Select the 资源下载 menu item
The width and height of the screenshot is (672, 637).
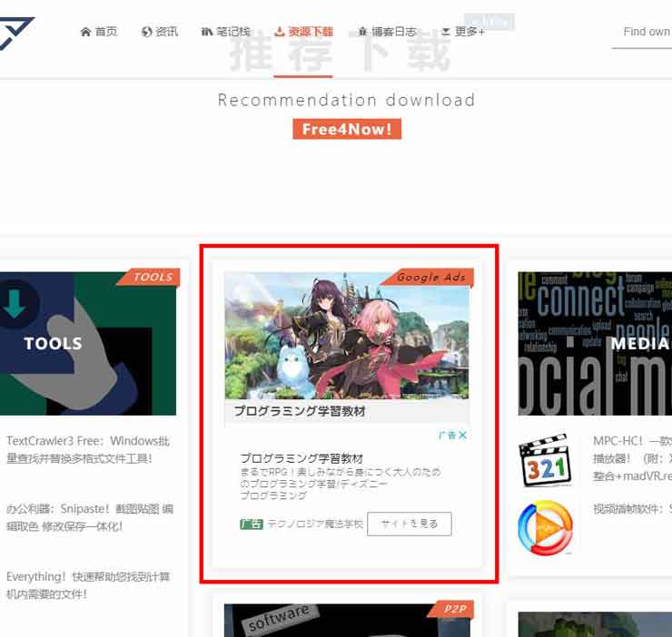point(303,32)
